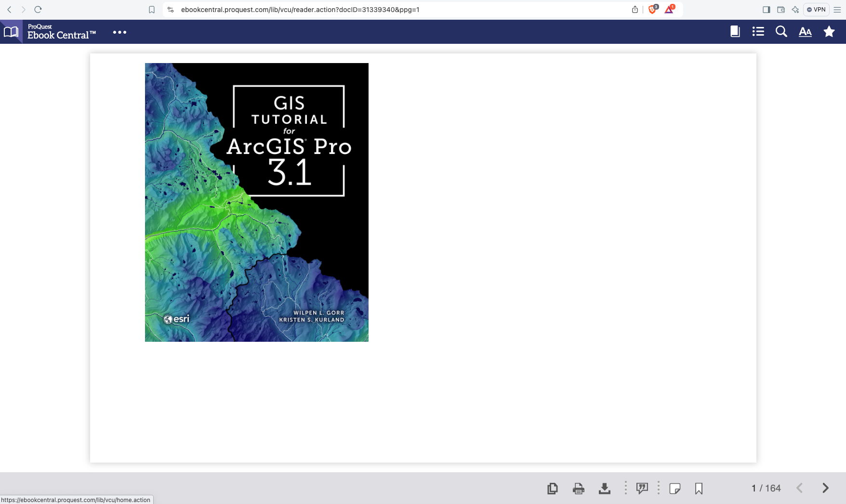Share the page via share icon
The width and height of the screenshot is (846, 504).
coord(635,10)
